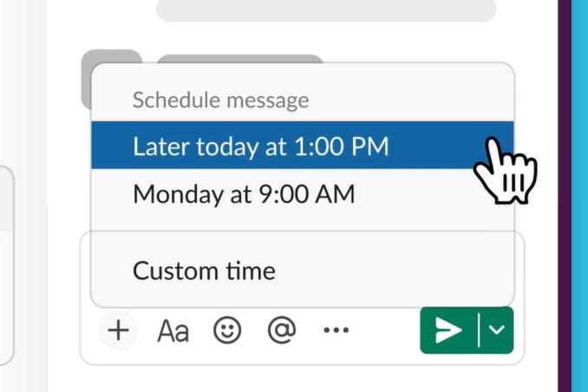Viewport: 588px width, 392px height.
Task: Expand the send options chevron arrow
Action: [x=496, y=330]
